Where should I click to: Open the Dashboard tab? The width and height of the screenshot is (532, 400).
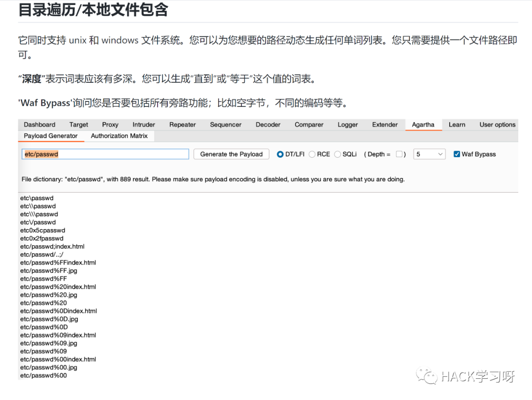39,125
